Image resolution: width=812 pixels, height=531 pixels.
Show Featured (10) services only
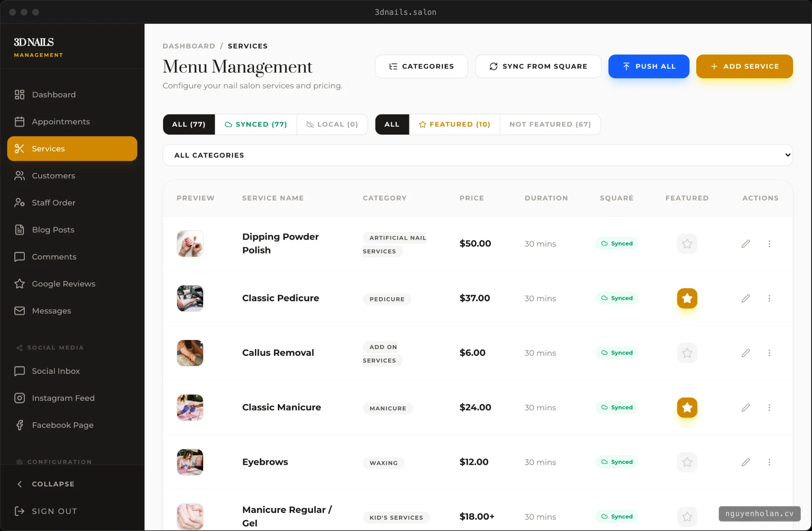(x=454, y=124)
